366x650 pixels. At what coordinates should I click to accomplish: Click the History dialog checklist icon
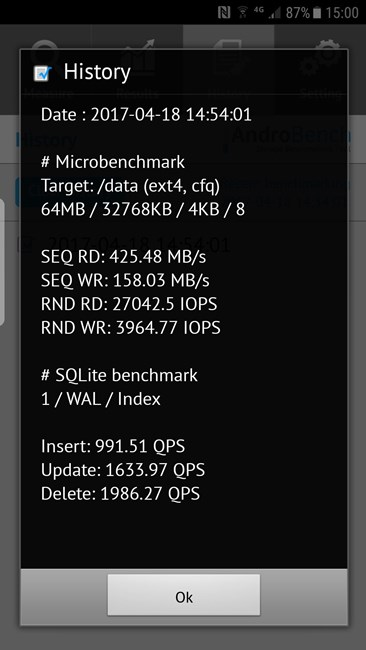tap(43, 73)
